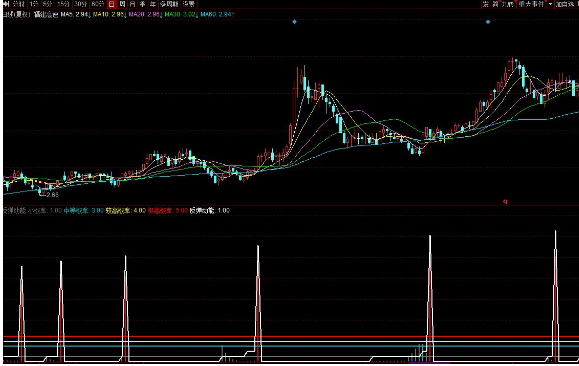The image size is (579, 366).
Task: Click the second blue diamond event marker above the chart
Action: pos(488,22)
